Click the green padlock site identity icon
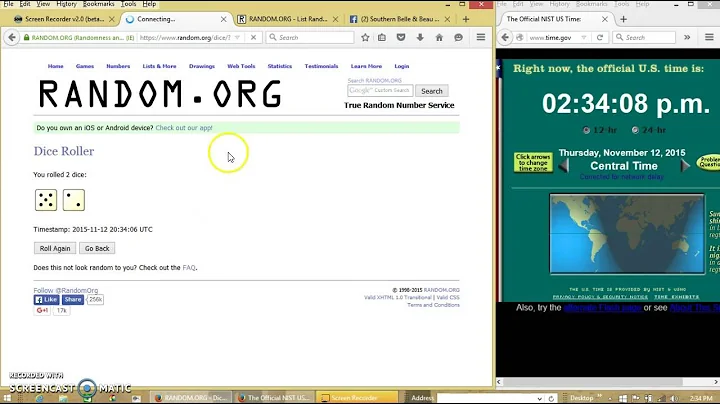 [27, 38]
